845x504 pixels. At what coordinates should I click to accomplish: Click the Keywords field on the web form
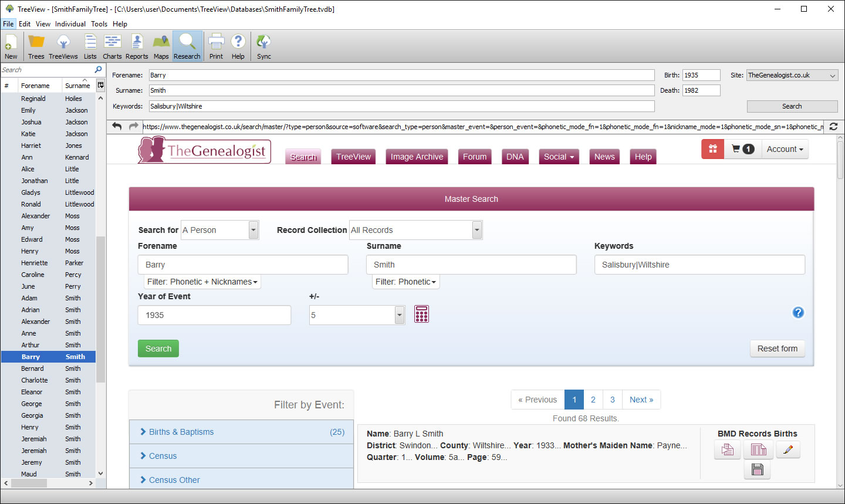(699, 265)
